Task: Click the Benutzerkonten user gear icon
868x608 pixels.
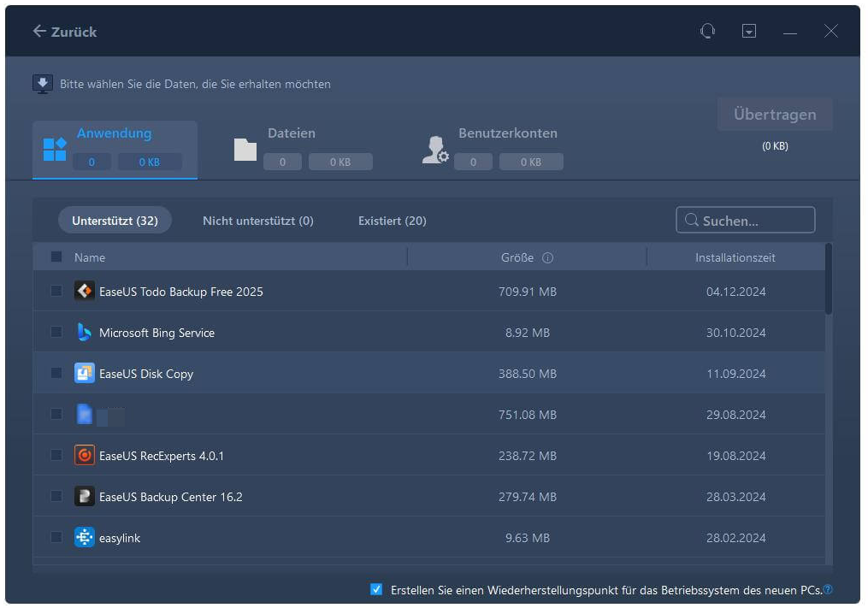Action: (435, 150)
